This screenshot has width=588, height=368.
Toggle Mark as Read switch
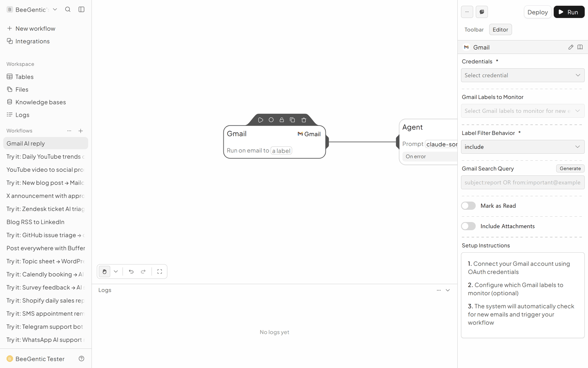(468, 206)
